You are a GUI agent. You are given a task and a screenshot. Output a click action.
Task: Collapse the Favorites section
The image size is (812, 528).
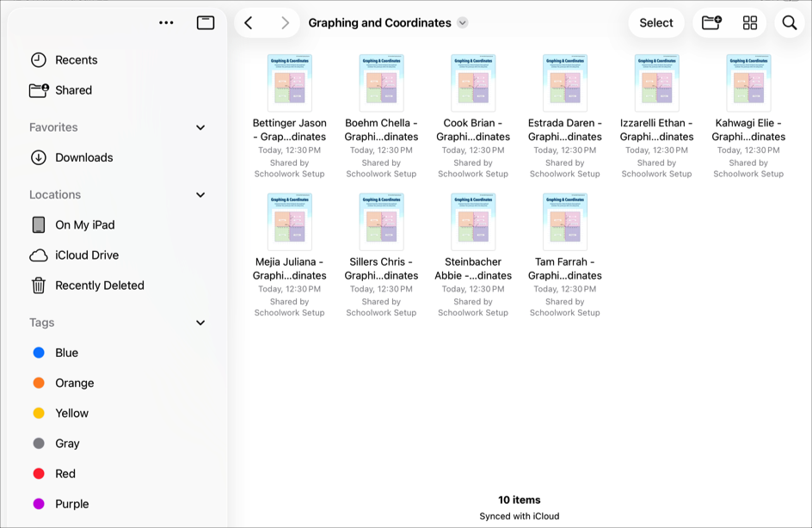point(200,127)
